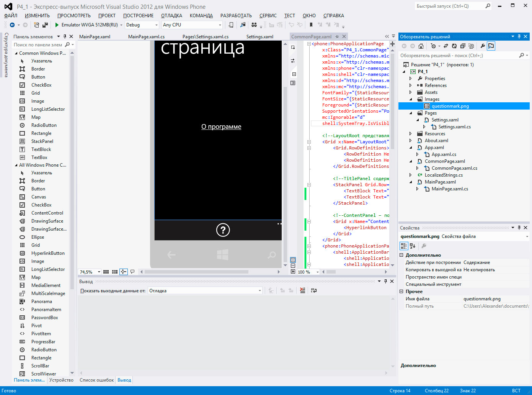Image resolution: width=532 pixels, height=395 pixels.
Task: Click the designer horizontal scrollbar
Action: click(196, 272)
